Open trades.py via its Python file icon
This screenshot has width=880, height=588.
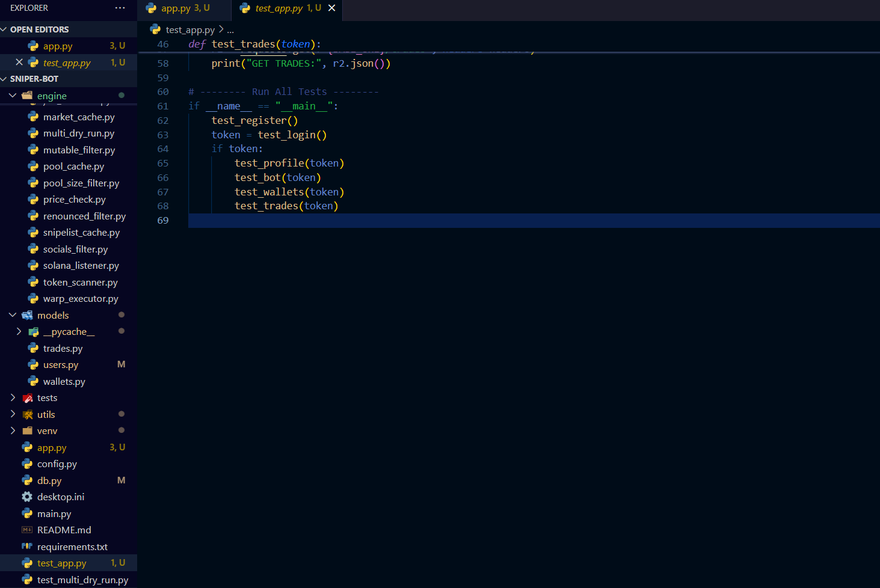tap(33, 348)
